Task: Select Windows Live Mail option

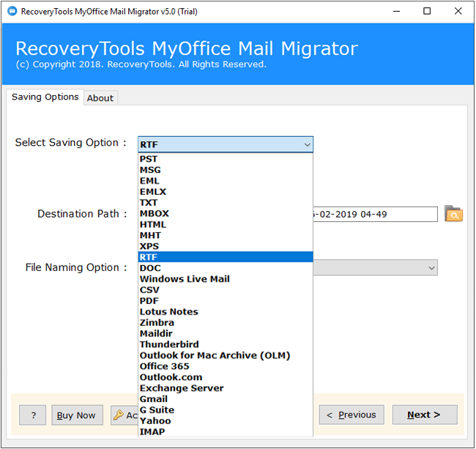Action: [x=226, y=279]
